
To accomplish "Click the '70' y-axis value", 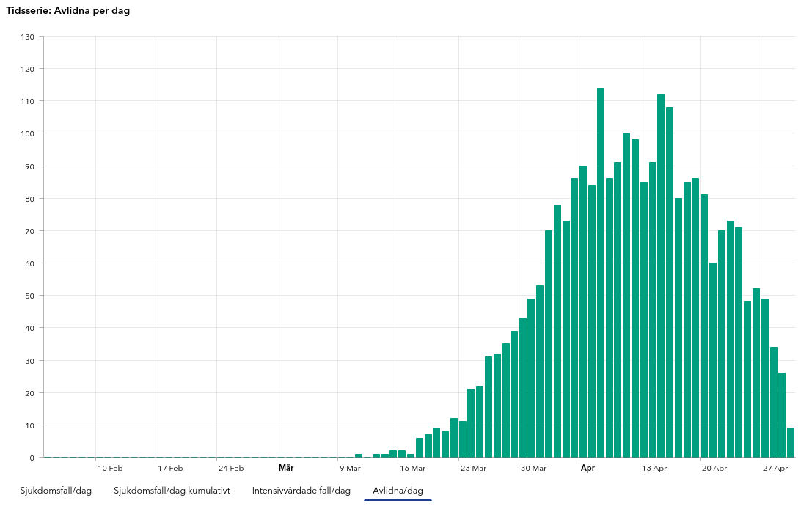I will click(x=30, y=231).
